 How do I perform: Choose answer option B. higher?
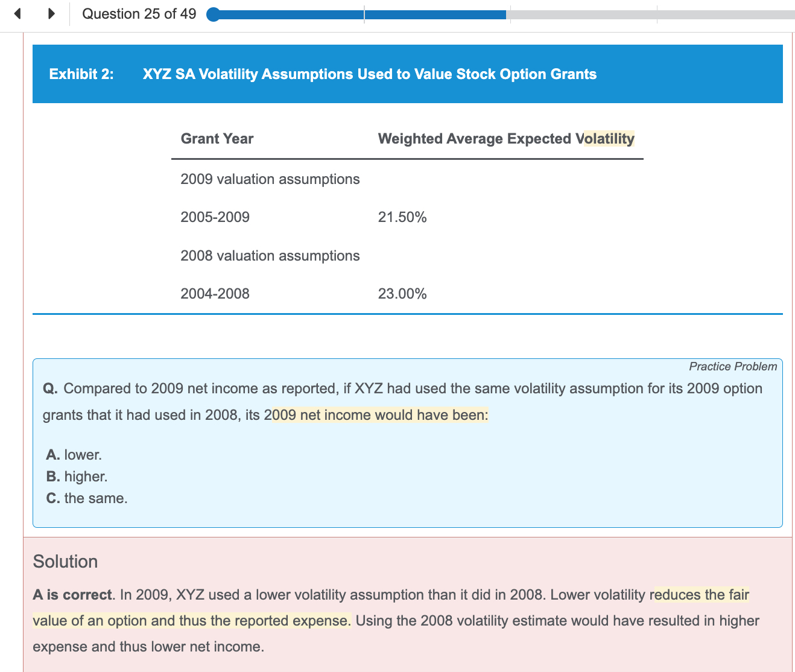pos(77,477)
